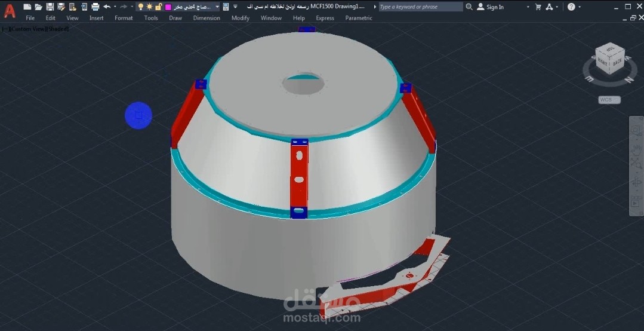This screenshot has height=331, width=644.
Task: Open the Sign In dropdown arrow
Action: point(528,7)
